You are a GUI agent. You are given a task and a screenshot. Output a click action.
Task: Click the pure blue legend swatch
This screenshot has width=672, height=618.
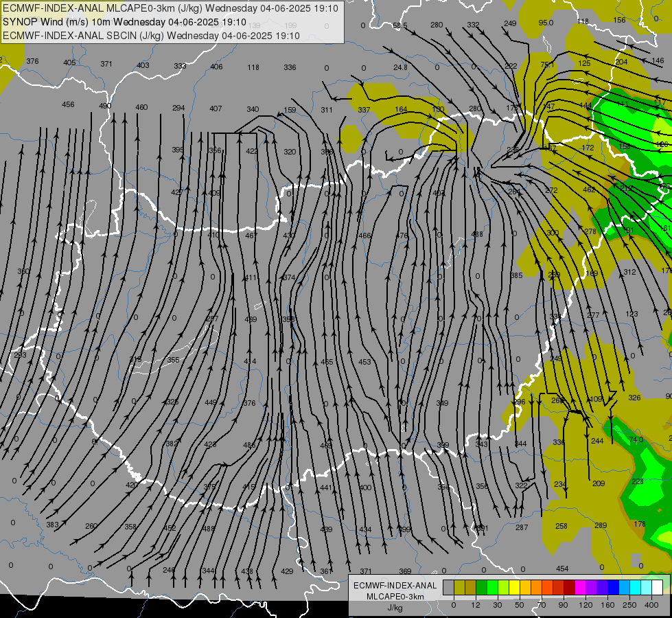(x=614, y=587)
